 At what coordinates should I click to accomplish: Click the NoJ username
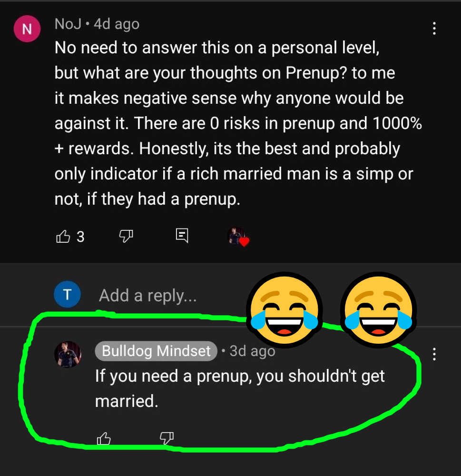click(68, 24)
